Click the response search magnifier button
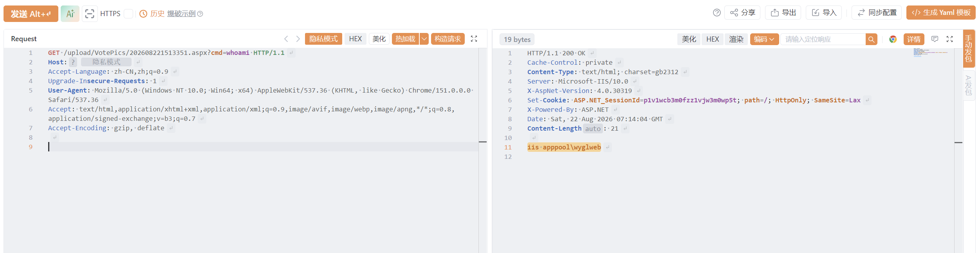 pos(871,39)
